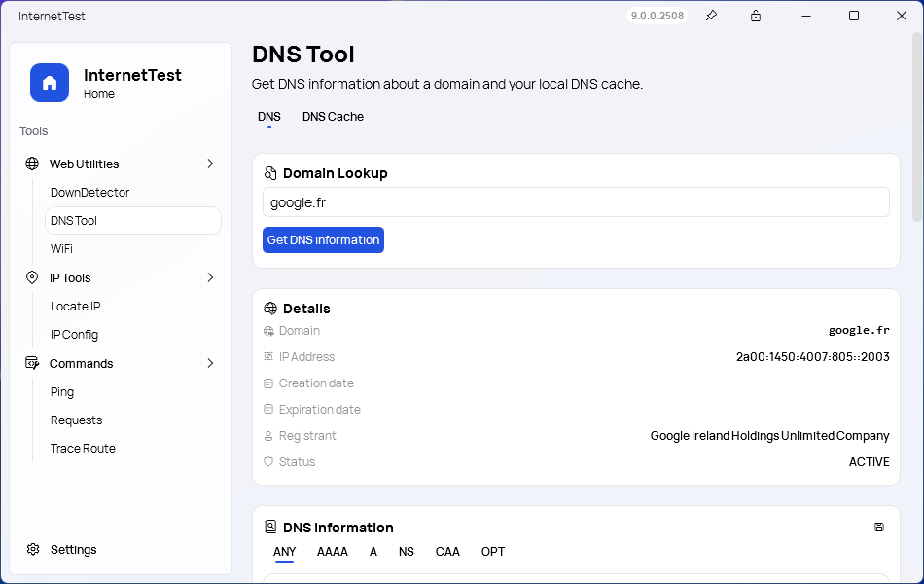This screenshot has height=584, width=924.
Task: Click the domain lookup input field
Action: pos(576,202)
